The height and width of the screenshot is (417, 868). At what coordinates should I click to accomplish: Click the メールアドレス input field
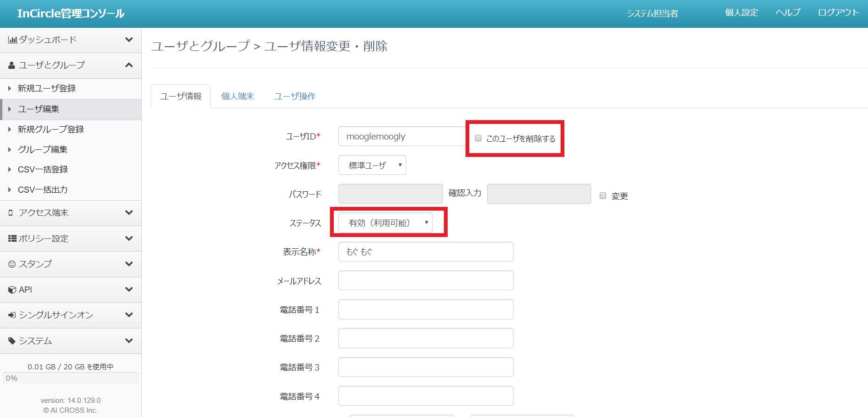point(426,281)
